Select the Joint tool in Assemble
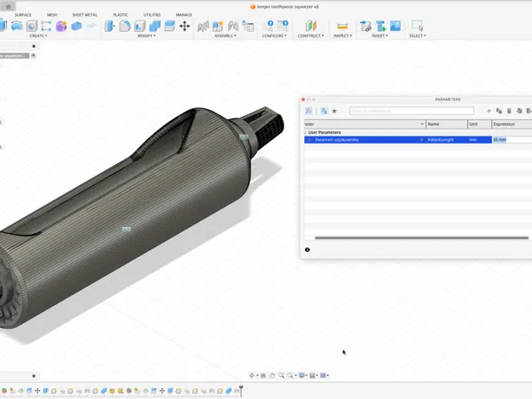 coord(232,26)
